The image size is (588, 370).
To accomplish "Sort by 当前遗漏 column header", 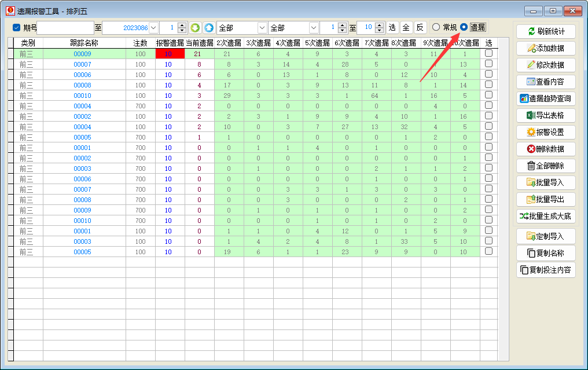I will click(199, 43).
